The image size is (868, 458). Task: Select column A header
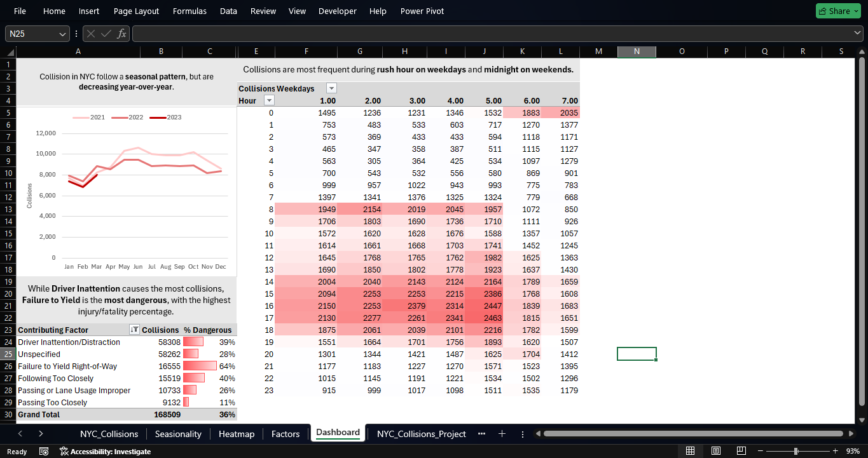[78, 51]
